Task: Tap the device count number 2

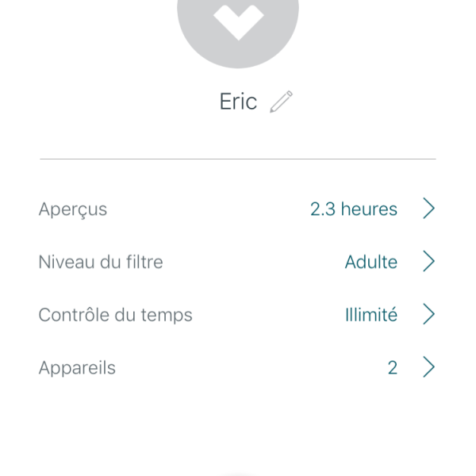Action: click(x=392, y=368)
